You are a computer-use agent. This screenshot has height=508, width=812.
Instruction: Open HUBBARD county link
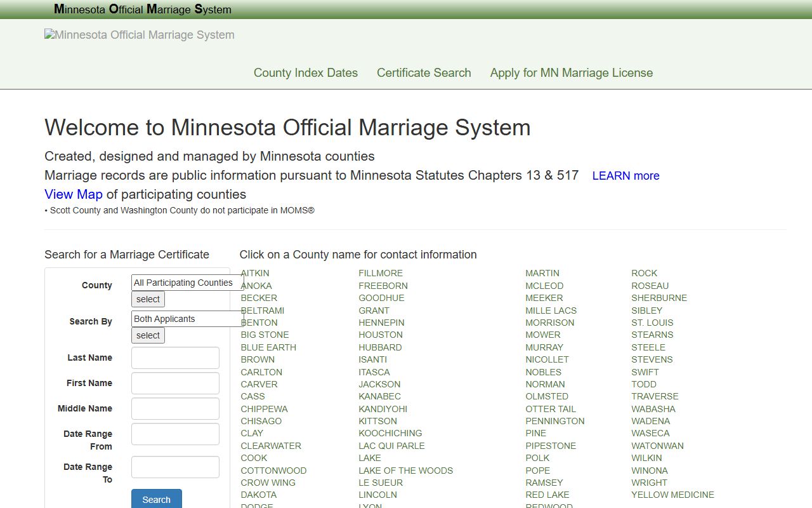coord(380,347)
